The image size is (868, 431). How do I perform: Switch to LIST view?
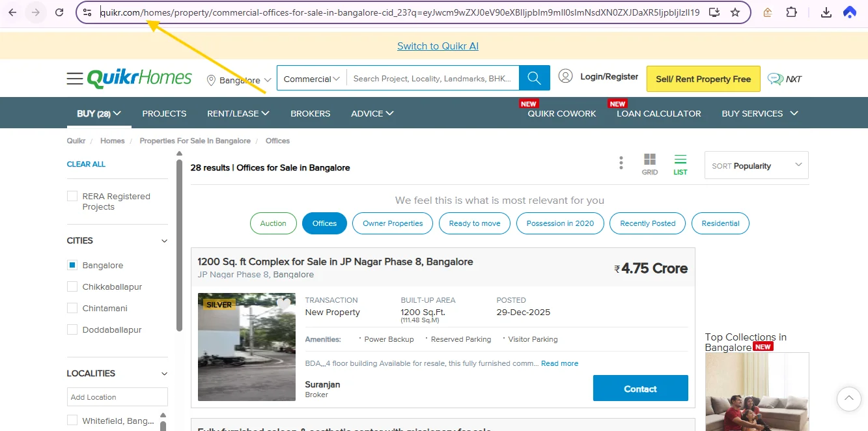pyautogui.click(x=680, y=161)
